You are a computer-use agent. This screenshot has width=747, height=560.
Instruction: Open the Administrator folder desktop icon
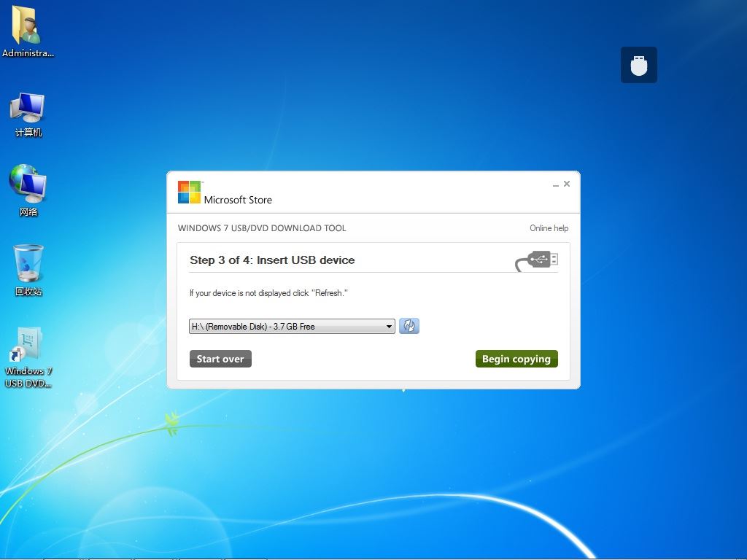28,31
